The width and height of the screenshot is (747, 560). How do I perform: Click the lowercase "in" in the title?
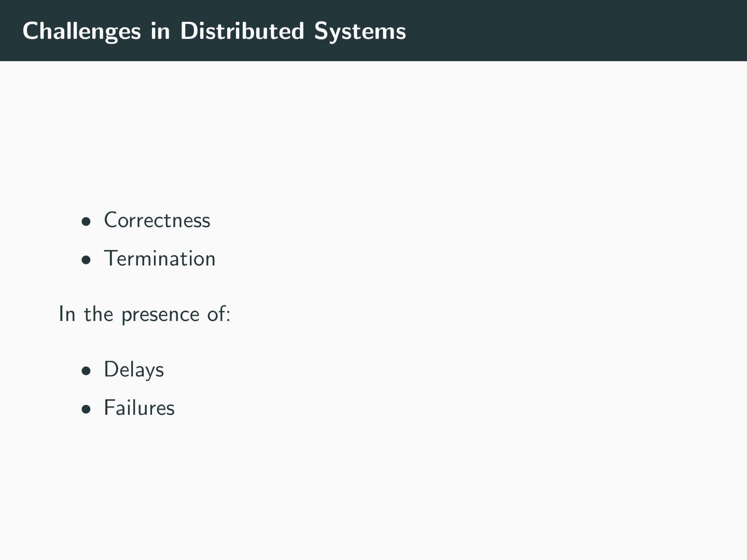[x=160, y=31]
